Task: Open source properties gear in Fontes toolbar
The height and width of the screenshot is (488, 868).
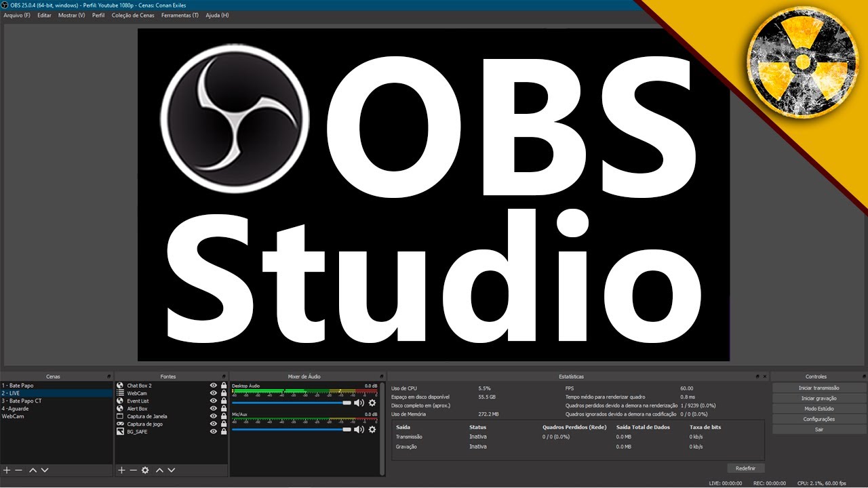Action: coord(145,470)
